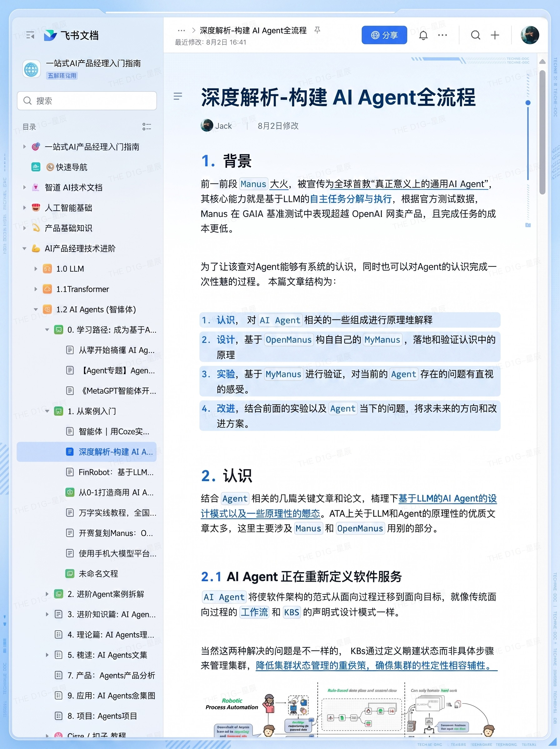
Task: Collapse the sidebar with the top-left toggle icon
Action: [30, 35]
